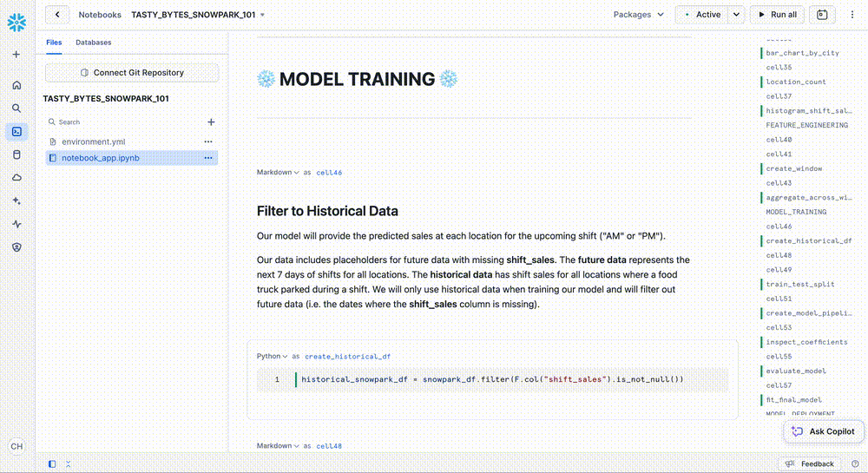This screenshot has height=473, width=868.
Task: Jump to FEATURE_ENGINEERING in outline
Action: click(x=806, y=125)
